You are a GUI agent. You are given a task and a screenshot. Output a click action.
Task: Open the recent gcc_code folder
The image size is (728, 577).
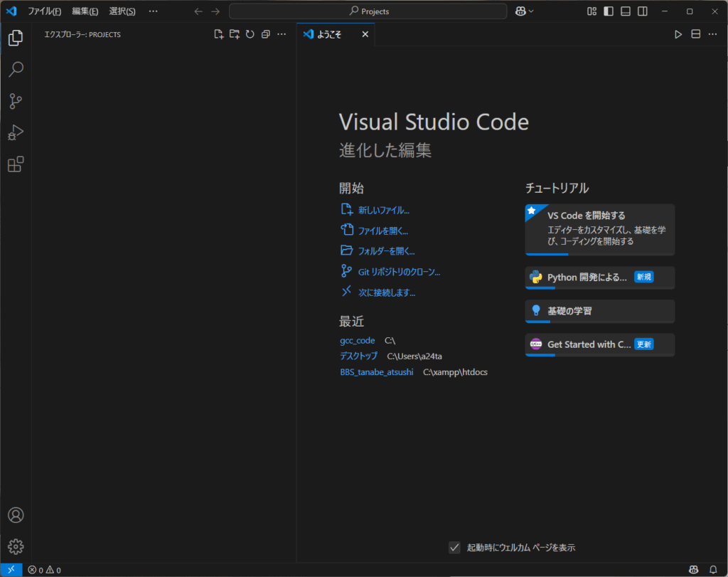click(357, 341)
